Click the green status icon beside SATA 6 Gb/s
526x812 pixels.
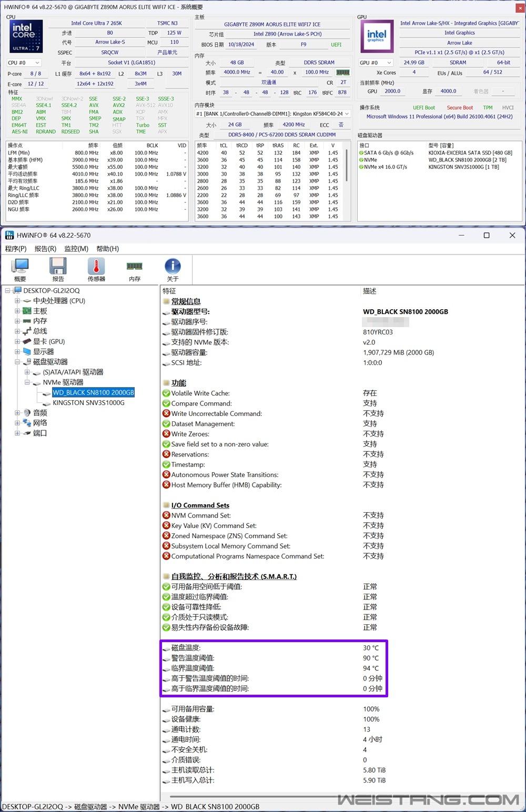click(x=361, y=153)
